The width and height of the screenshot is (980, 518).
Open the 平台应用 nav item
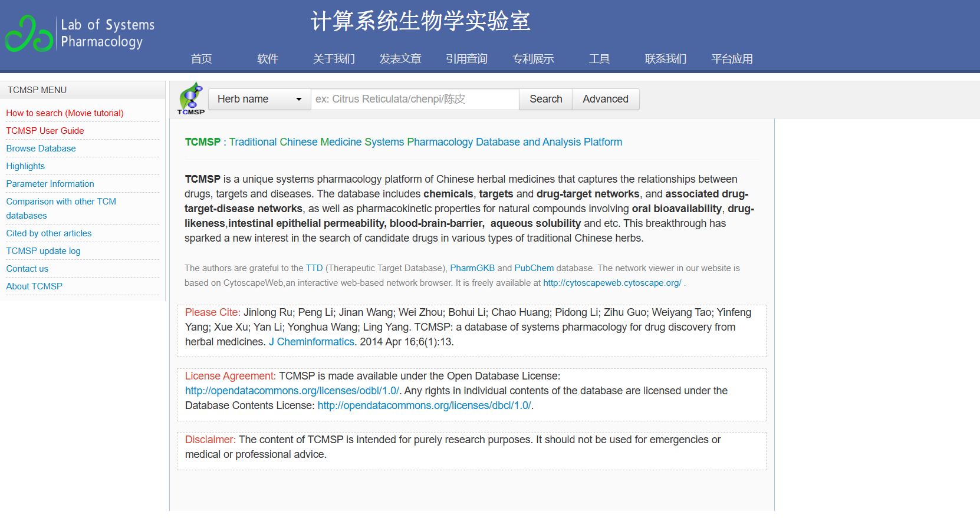coord(732,58)
